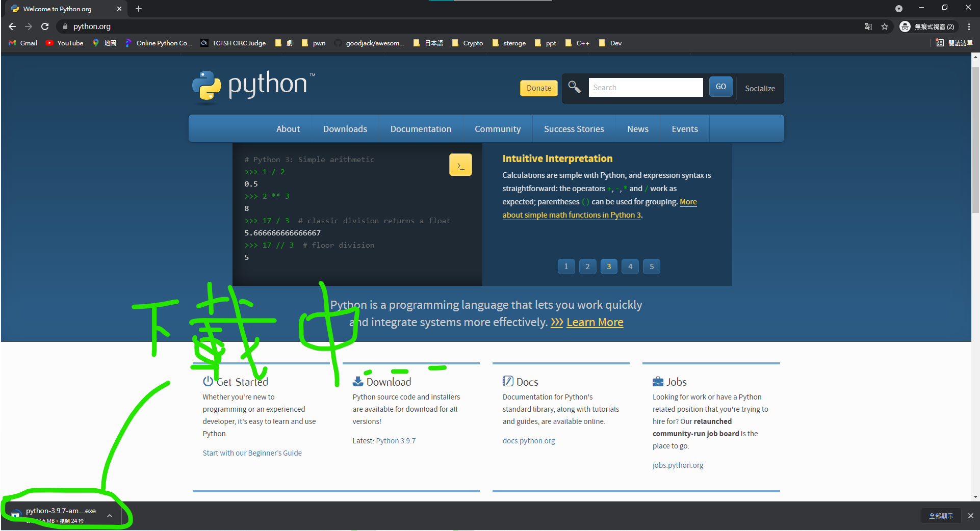Open the steroge bookmark folder
980x531 pixels.
click(509, 43)
